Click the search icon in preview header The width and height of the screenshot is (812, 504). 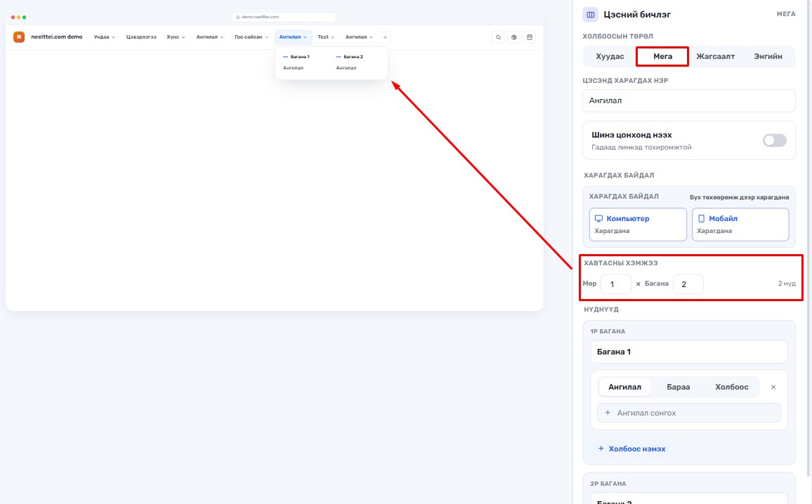pyautogui.click(x=498, y=37)
